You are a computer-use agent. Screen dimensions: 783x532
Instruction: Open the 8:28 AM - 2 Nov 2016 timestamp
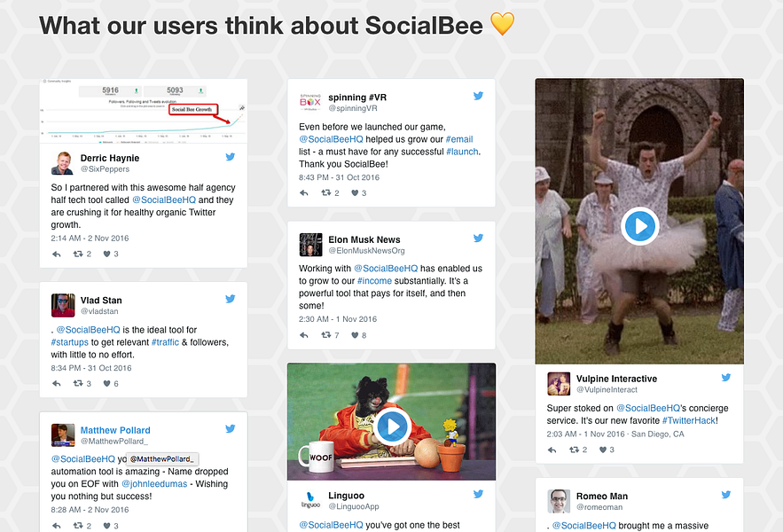tap(90, 510)
